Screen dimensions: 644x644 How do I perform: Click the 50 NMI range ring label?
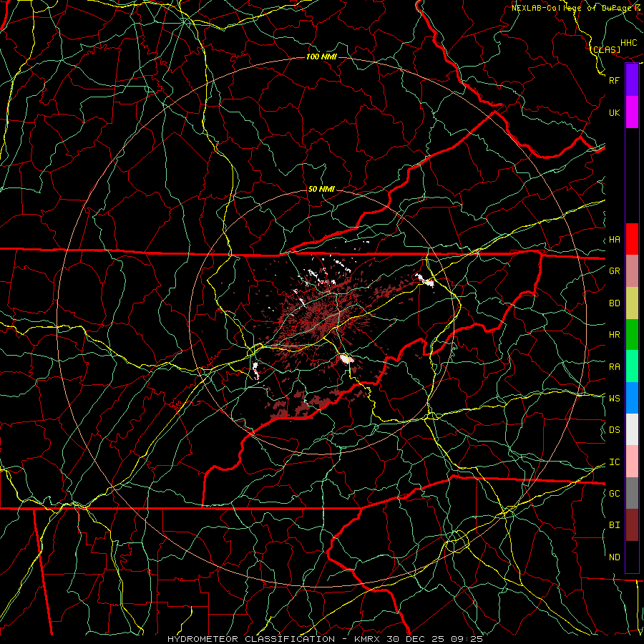tap(321, 190)
